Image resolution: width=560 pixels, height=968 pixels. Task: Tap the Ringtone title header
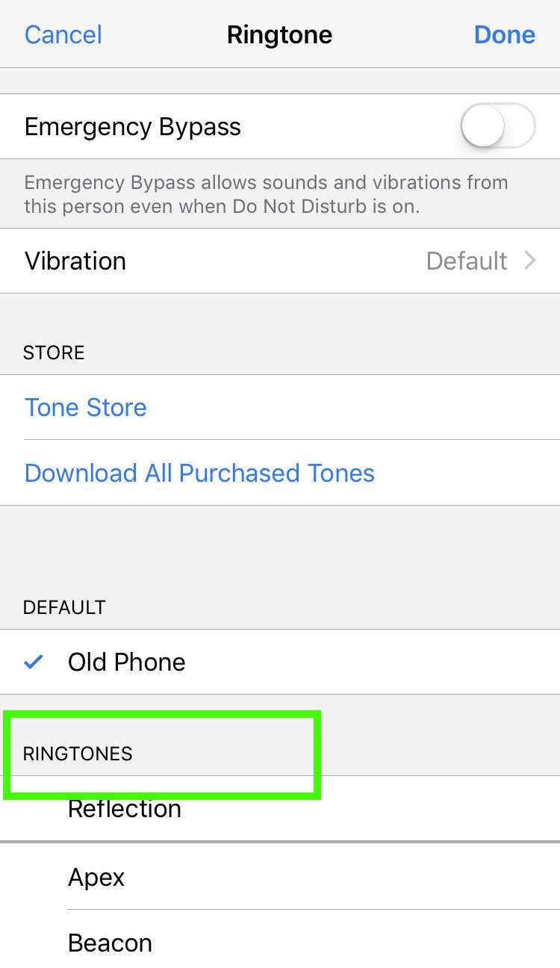(x=279, y=34)
